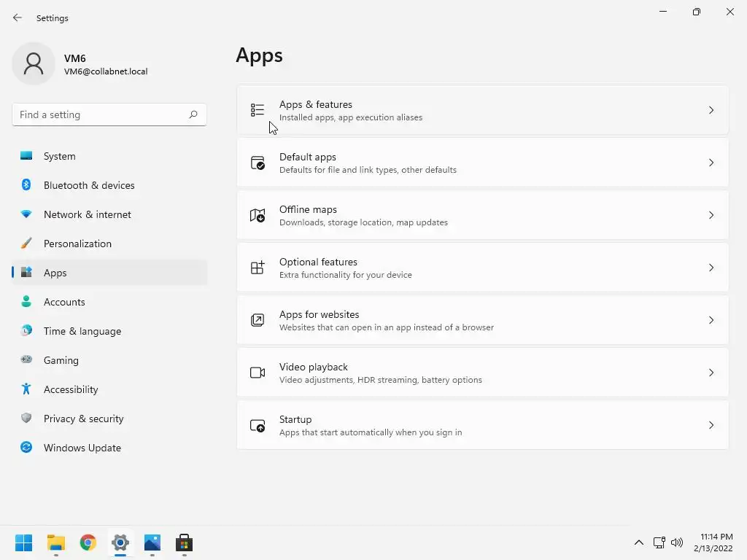Click the back arrow in Settings
Screen dimensions: 747x560
[18, 17]
